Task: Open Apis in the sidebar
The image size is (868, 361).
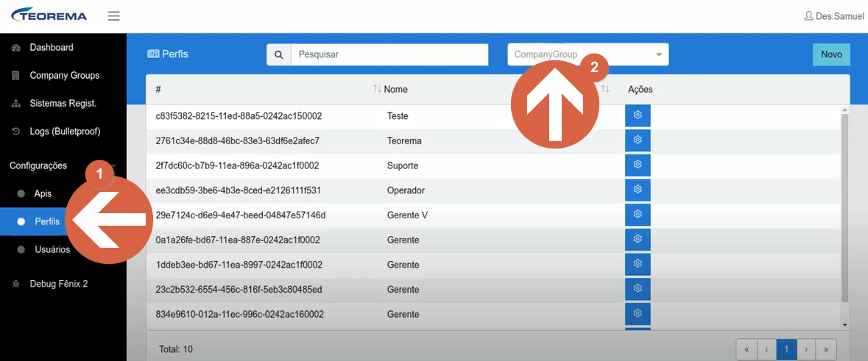Action: 43,193
